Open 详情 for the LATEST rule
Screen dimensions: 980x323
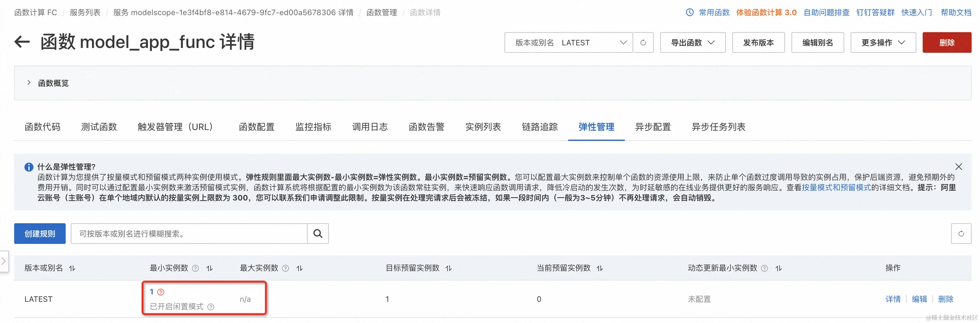(x=893, y=299)
